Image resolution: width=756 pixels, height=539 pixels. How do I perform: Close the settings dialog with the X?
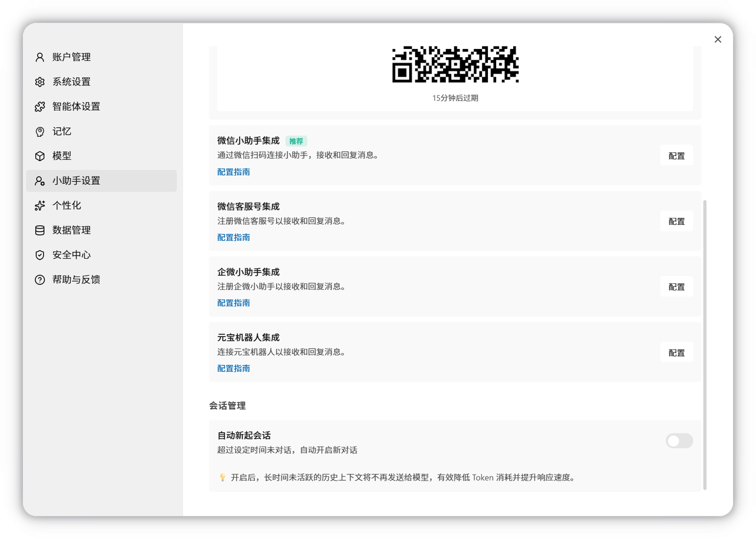tap(718, 40)
